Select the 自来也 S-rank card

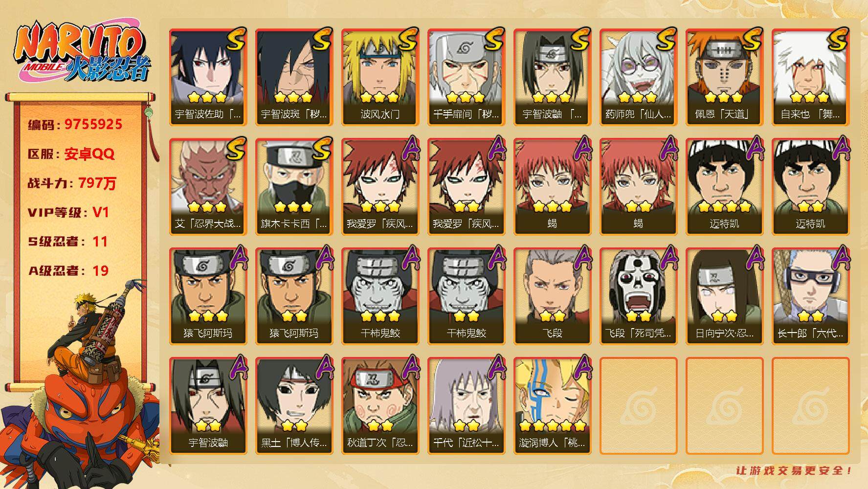810,77
